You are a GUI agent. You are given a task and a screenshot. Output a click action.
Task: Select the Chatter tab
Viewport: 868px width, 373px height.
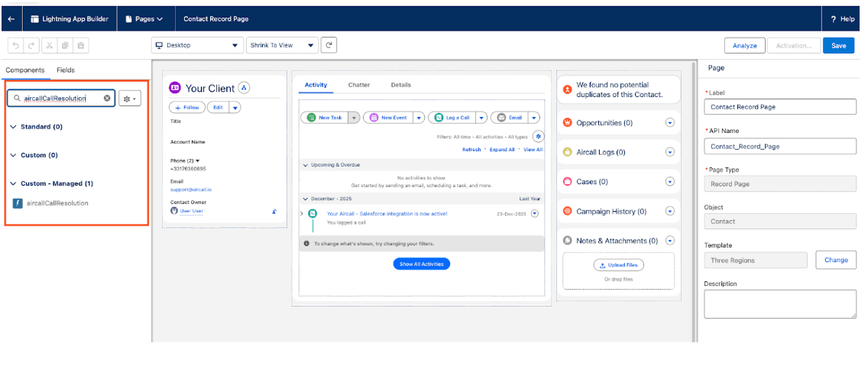point(359,85)
